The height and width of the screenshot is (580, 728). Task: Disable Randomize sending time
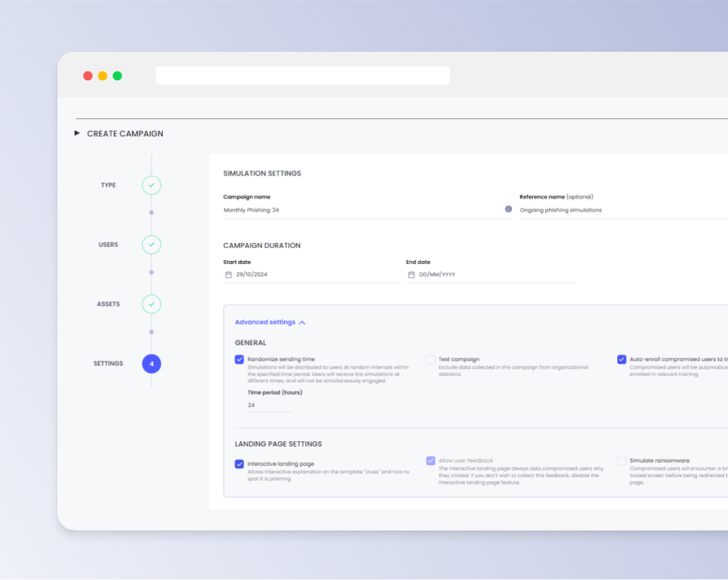(x=239, y=359)
